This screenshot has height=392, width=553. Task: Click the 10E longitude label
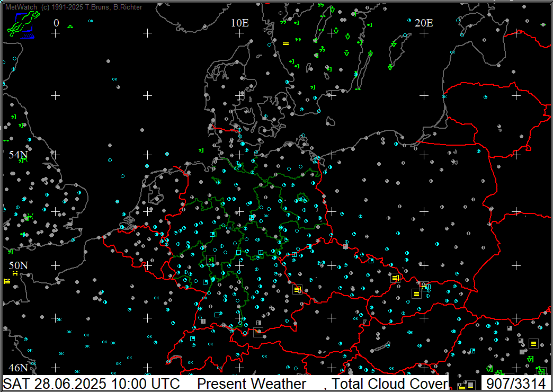240,23
